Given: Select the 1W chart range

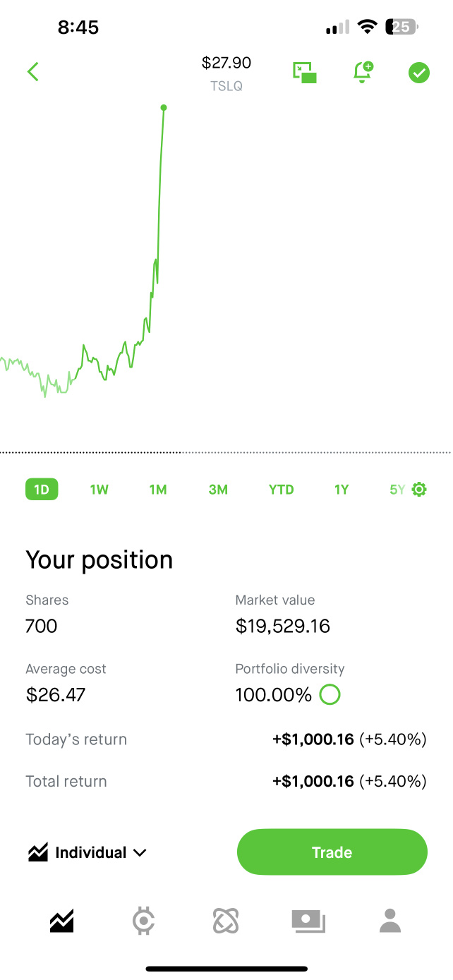Looking at the screenshot, I should (99, 490).
